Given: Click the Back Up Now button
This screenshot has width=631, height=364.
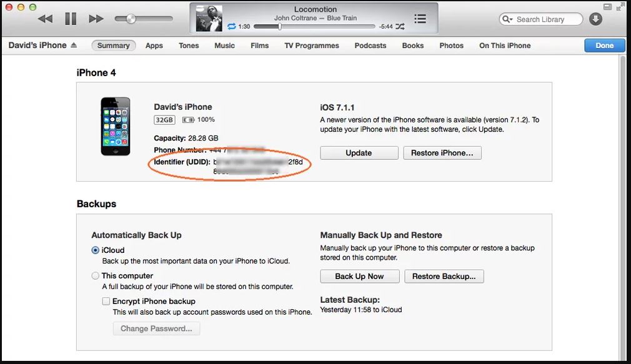Looking at the screenshot, I should (360, 277).
